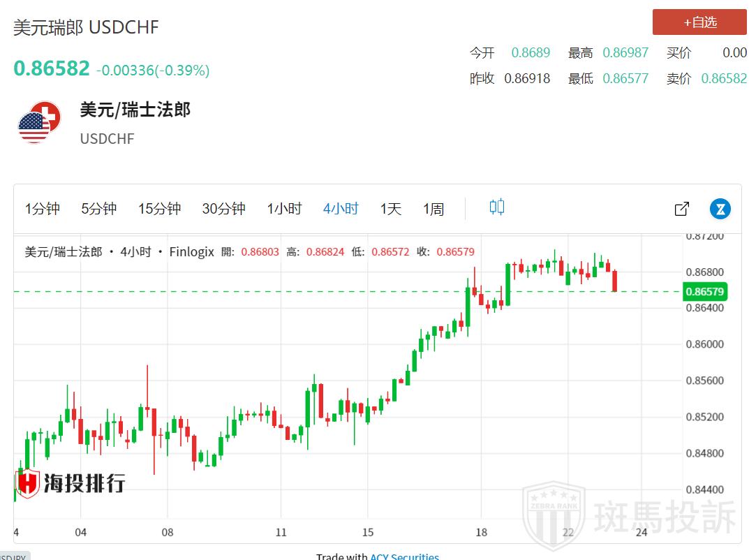The height and width of the screenshot is (560, 749).
Task: Select the 5分钟 interval
Action: 98,209
